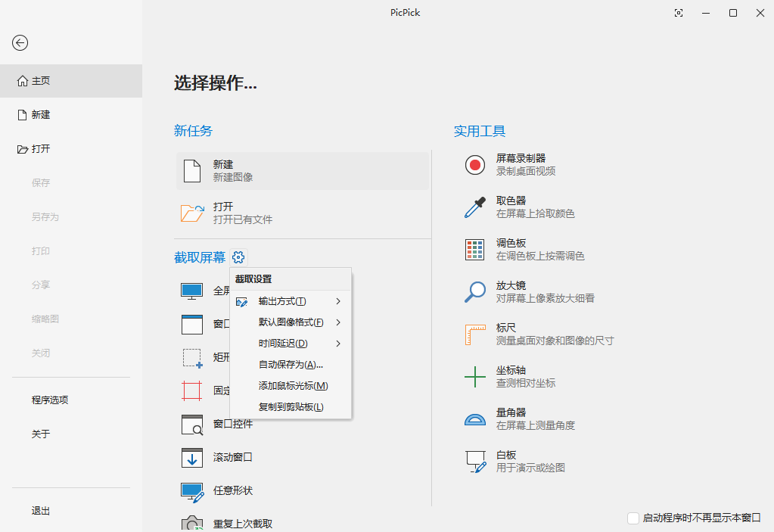
Task: Open the capture settings gear icon
Action: pyautogui.click(x=238, y=257)
